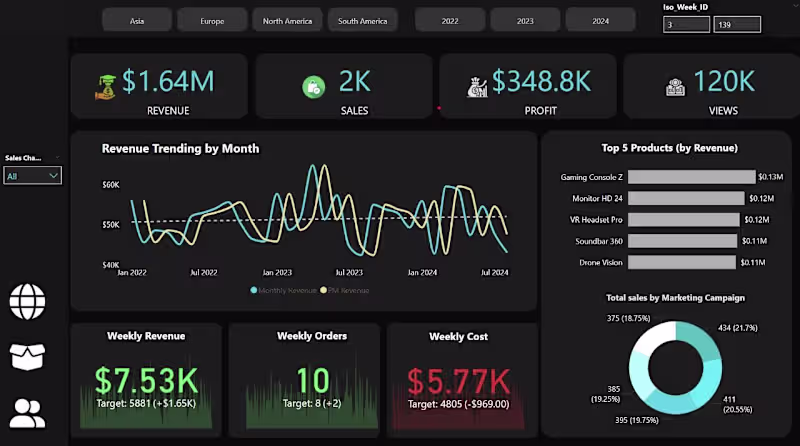
Task: Click the North America filter button
Action: pos(287,21)
